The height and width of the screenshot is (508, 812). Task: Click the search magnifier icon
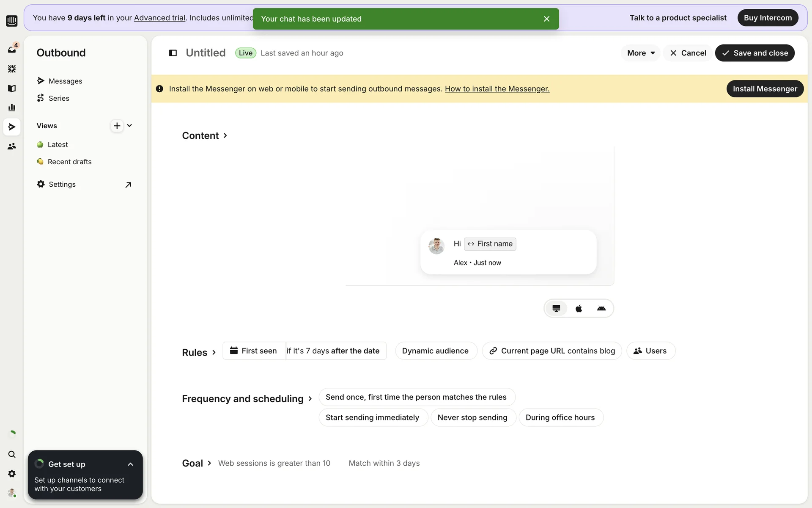(12, 454)
